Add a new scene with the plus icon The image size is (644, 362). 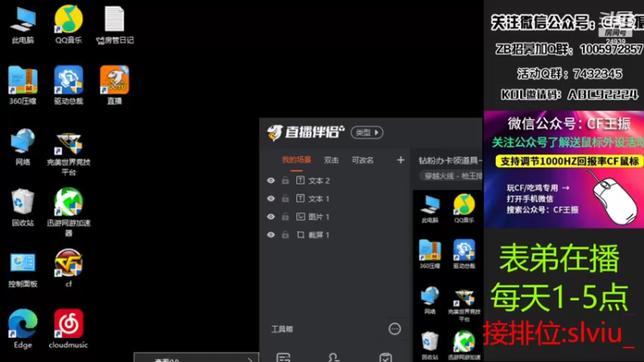pyautogui.click(x=400, y=160)
